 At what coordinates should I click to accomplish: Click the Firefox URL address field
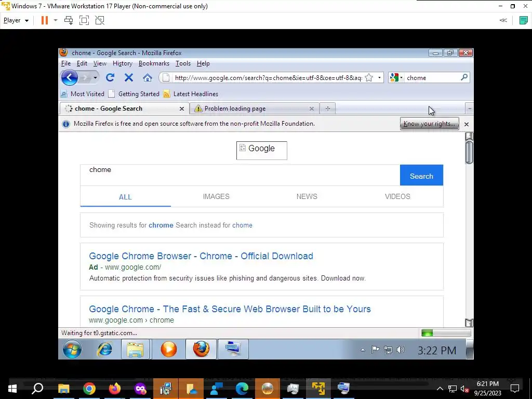pos(269,78)
